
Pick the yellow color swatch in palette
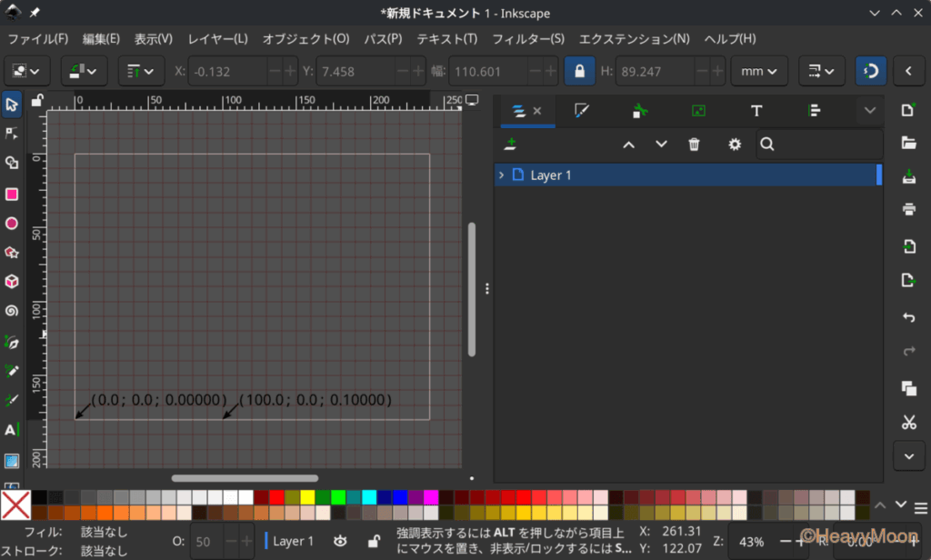pos(307,497)
